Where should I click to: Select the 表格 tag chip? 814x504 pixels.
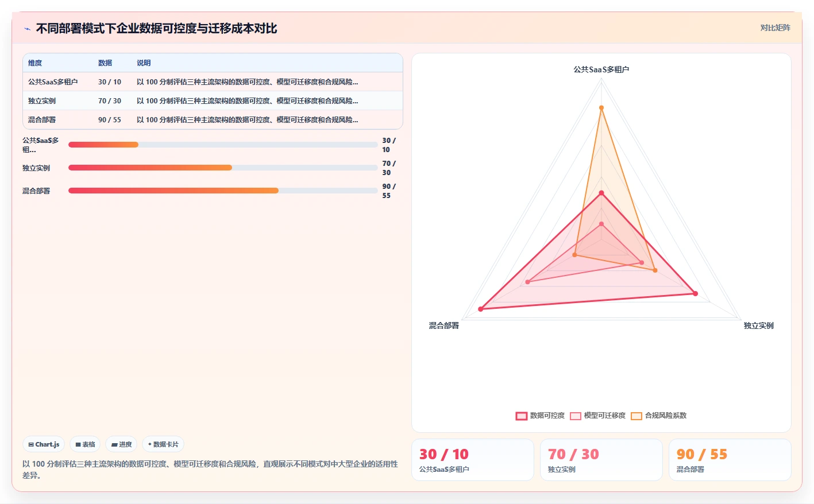click(85, 444)
